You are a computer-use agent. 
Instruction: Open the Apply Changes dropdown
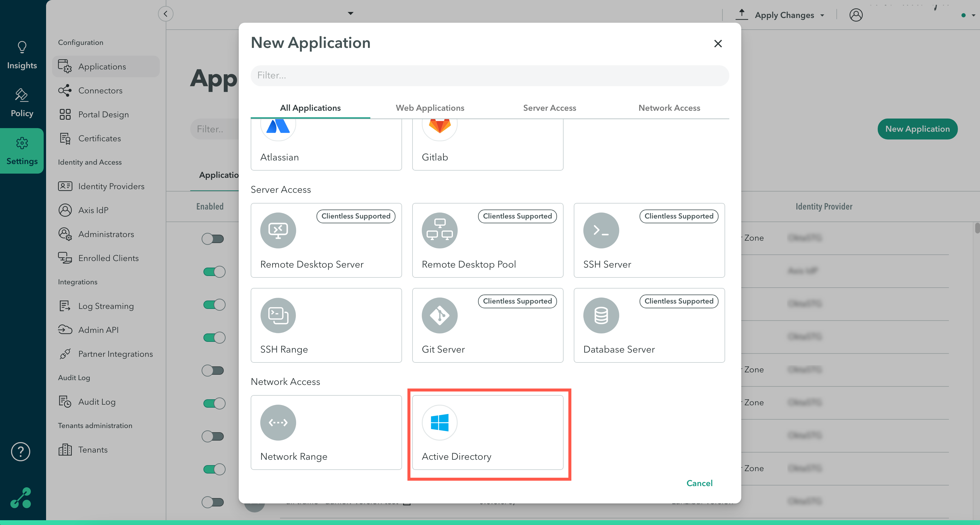pyautogui.click(x=790, y=15)
